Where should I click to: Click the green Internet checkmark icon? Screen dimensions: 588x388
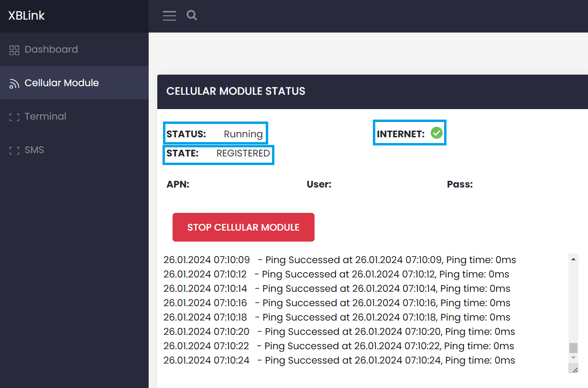tap(436, 133)
